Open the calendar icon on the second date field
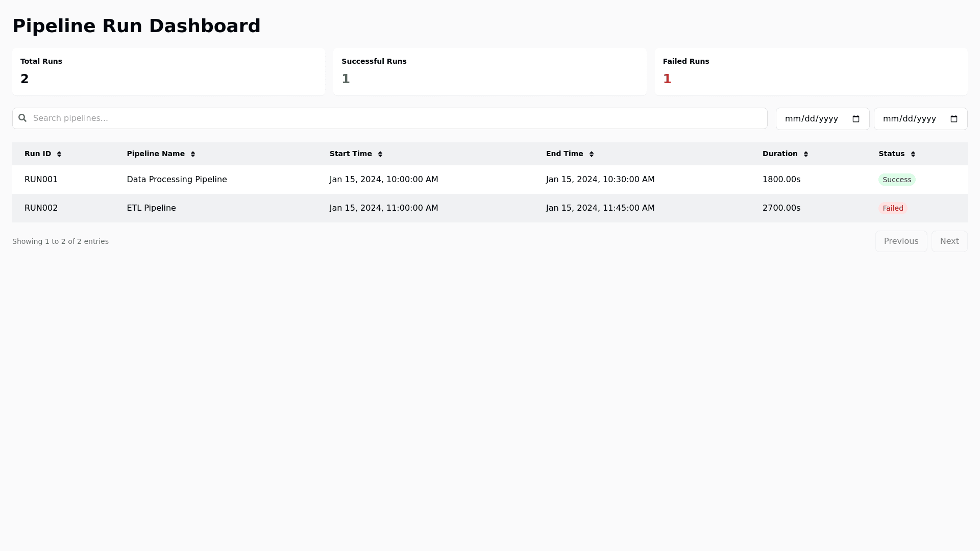 point(954,118)
